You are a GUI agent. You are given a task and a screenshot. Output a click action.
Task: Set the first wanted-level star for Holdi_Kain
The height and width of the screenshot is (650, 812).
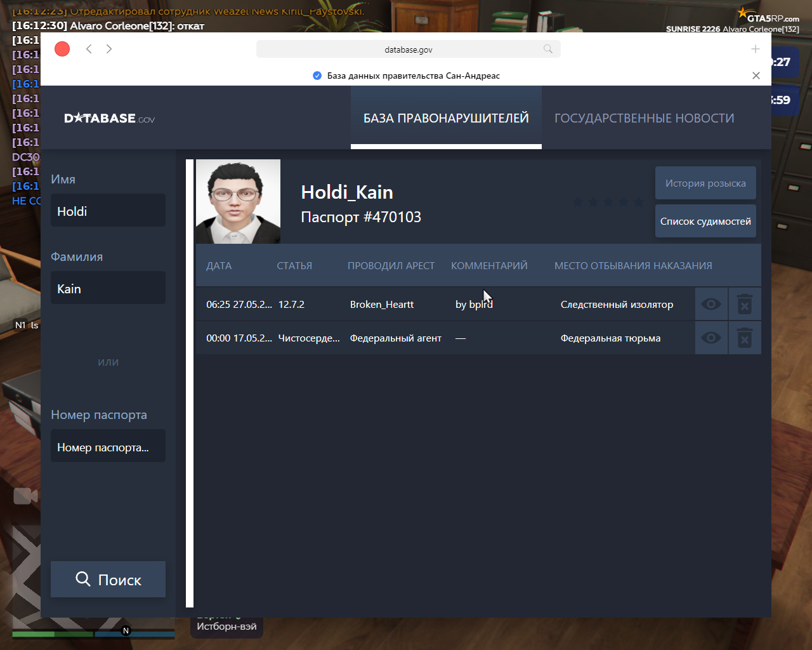[578, 202]
